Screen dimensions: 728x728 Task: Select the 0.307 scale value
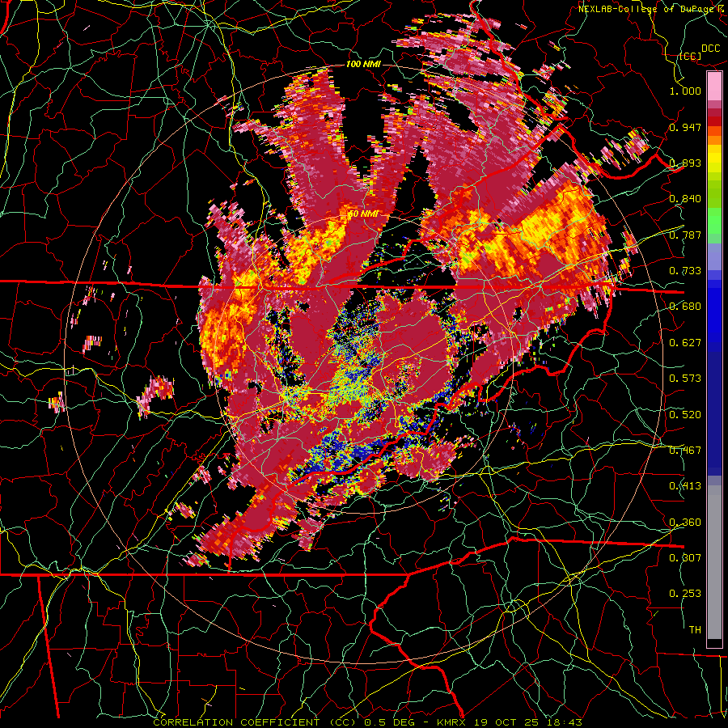685,557
